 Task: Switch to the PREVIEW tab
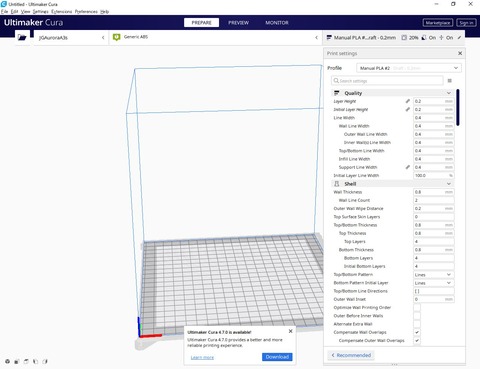point(238,23)
